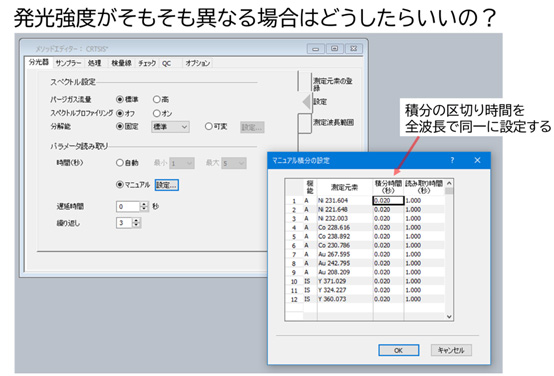The height and width of the screenshot is (376, 554).
Task: Click the table's scroll-down arrow
Action: [449, 317]
